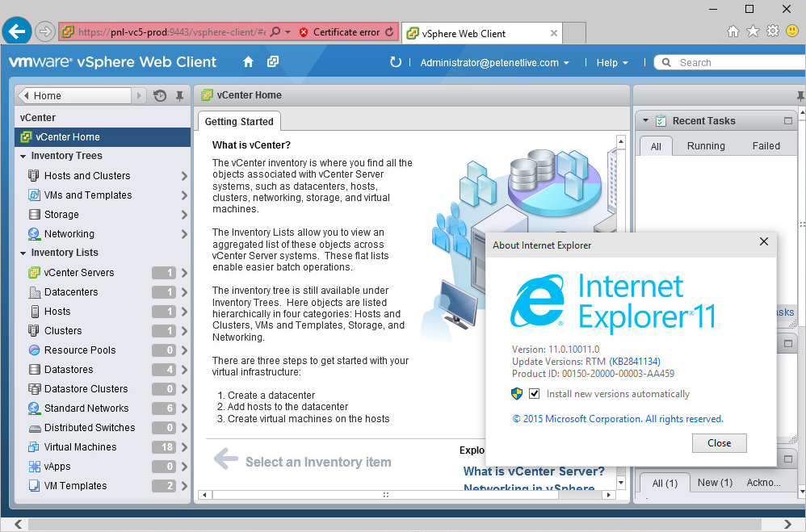Collapse the Inventory Trees section
This screenshot has height=532, width=806.
pos(23,156)
